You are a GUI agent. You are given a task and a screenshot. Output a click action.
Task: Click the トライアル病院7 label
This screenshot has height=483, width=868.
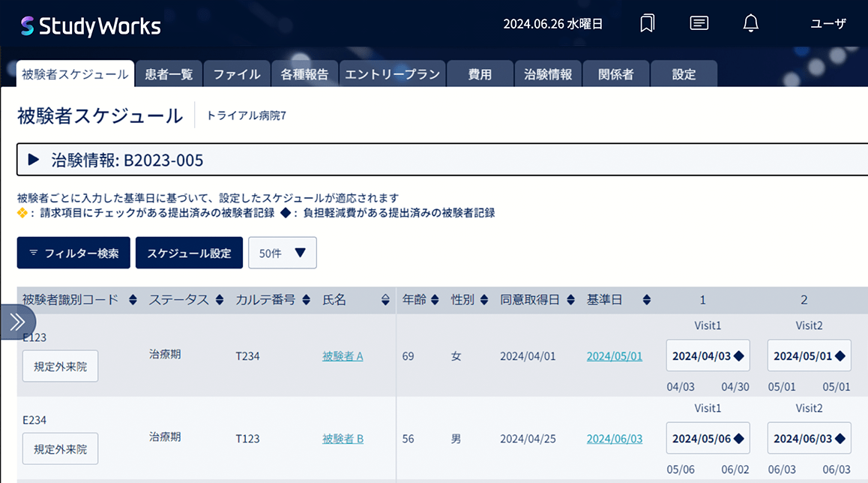point(247,115)
